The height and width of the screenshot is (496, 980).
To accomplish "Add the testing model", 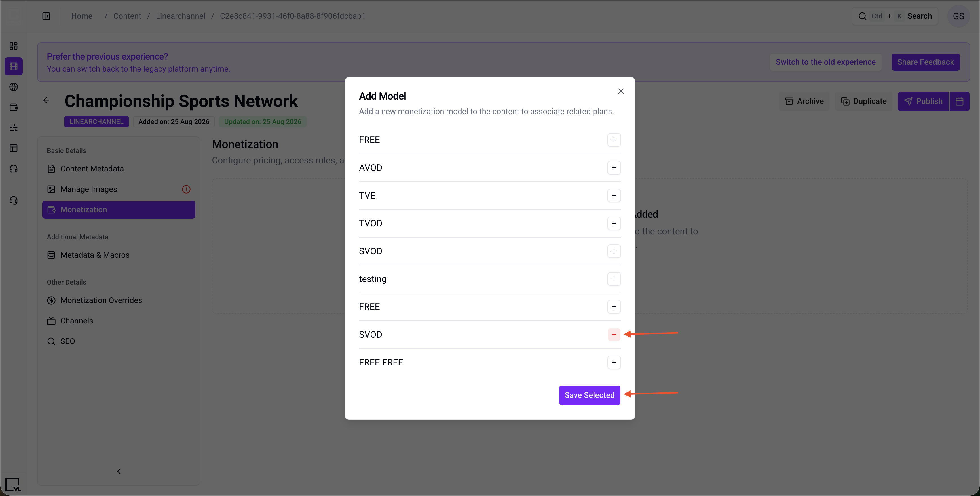I will click(x=614, y=279).
